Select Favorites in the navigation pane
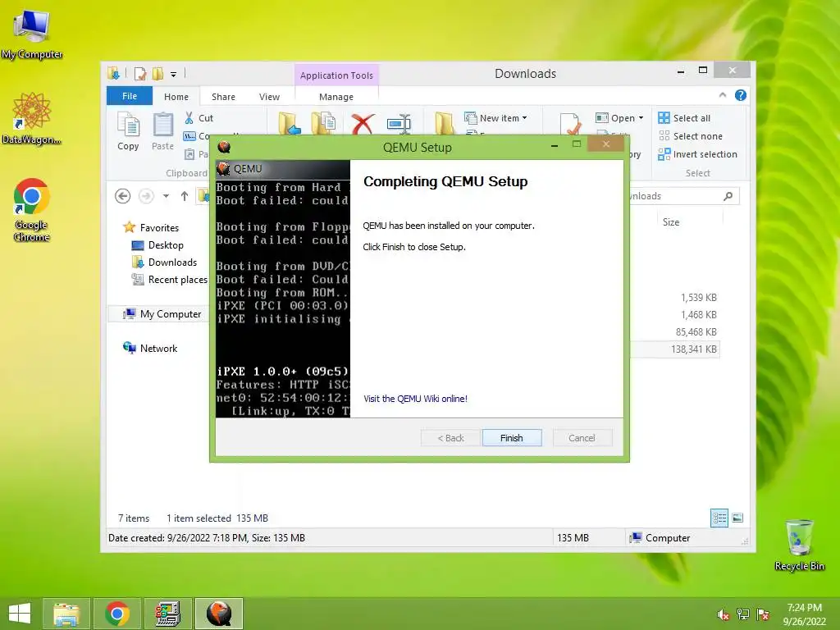This screenshot has height=630, width=840. click(151, 228)
